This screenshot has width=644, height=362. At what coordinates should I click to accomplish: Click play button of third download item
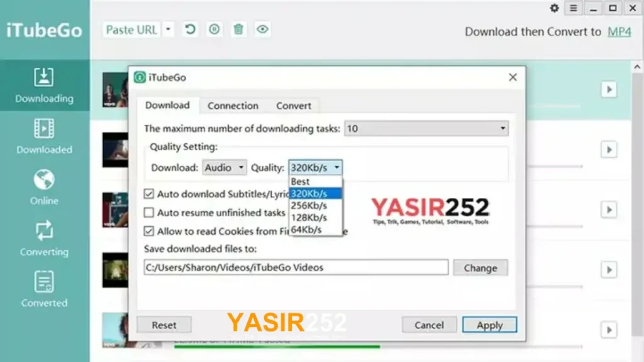(609, 210)
